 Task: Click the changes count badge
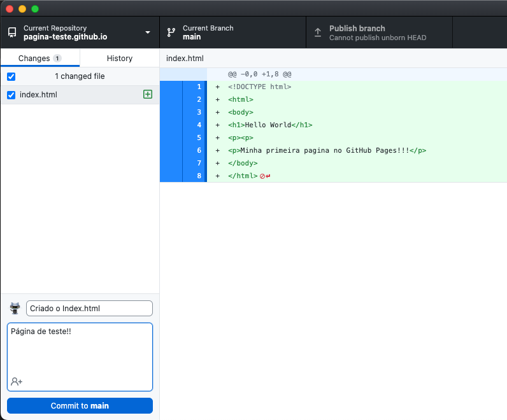pyautogui.click(x=57, y=58)
